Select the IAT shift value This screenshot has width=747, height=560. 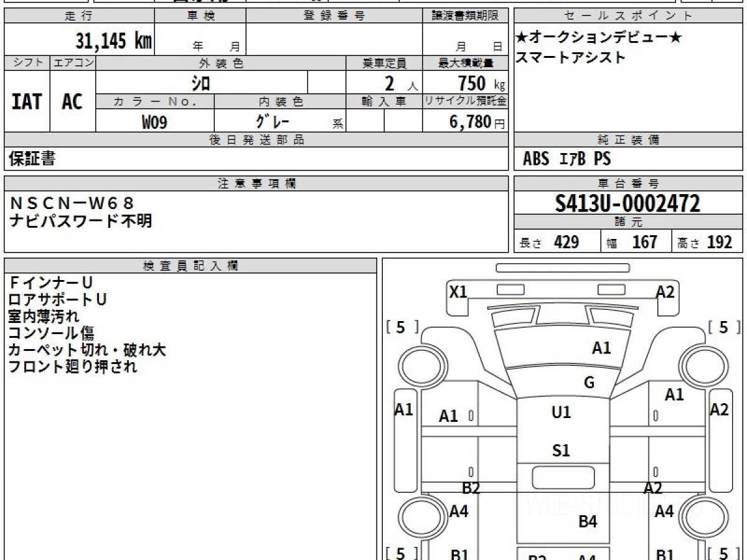pyautogui.click(x=27, y=101)
